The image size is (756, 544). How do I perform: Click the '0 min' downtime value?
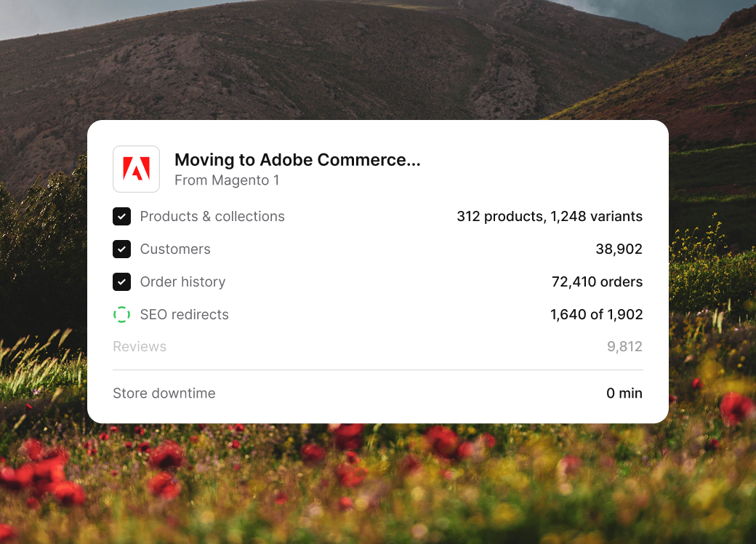pos(624,393)
